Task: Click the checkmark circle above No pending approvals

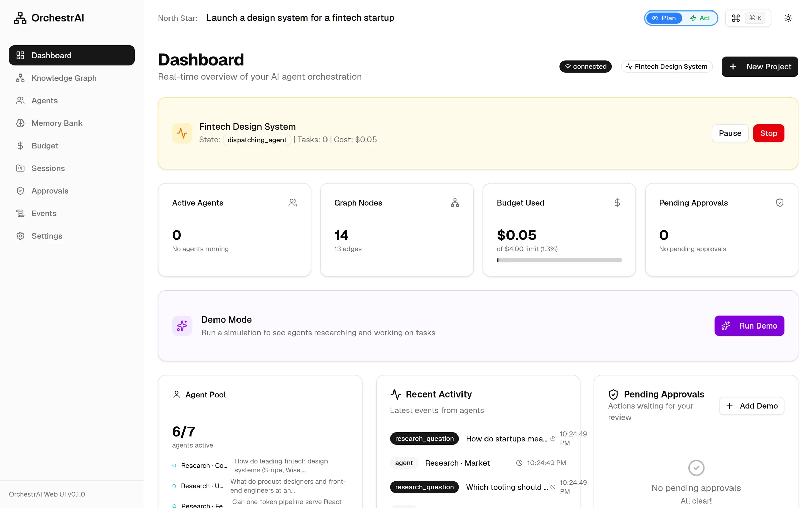Action: click(x=696, y=468)
